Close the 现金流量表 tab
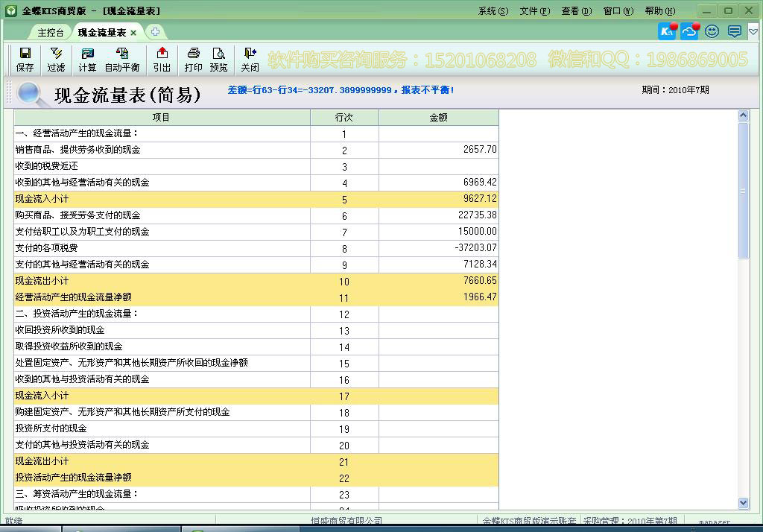The width and height of the screenshot is (763, 532). click(x=133, y=33)
